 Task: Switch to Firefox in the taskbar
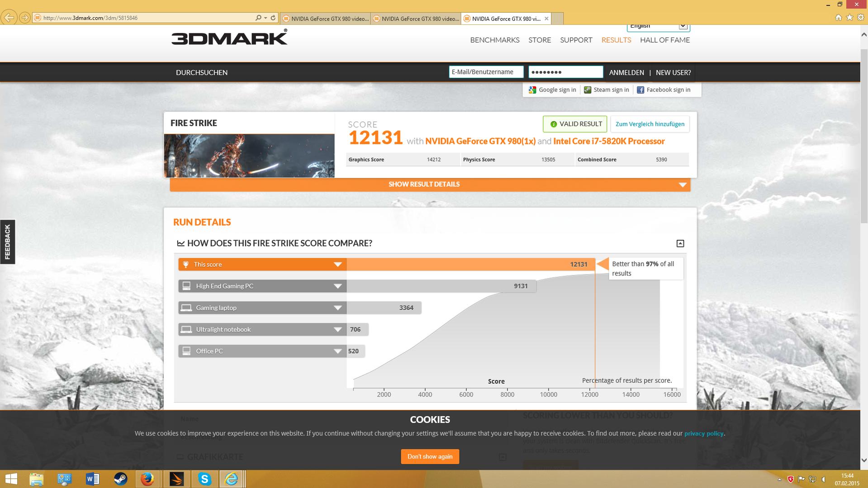point(147,479)
